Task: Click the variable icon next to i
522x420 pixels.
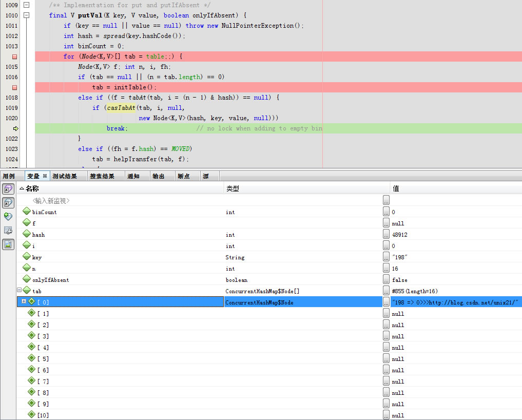Action: pyautogui.click(x=27, y=245)
